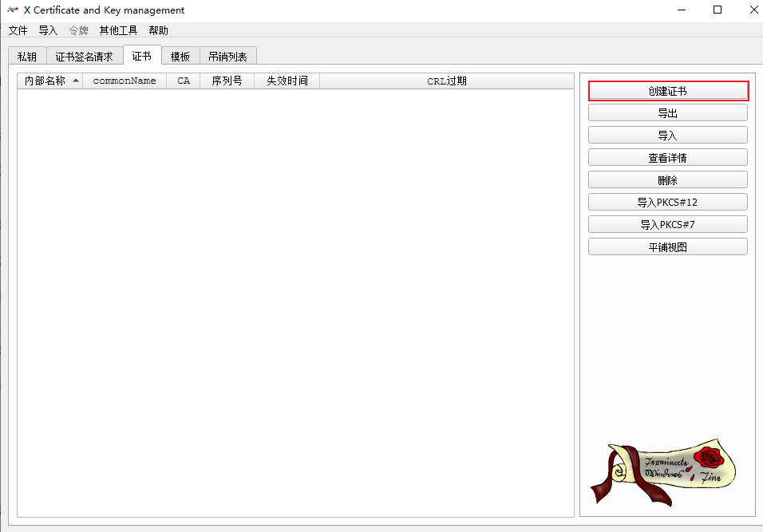Click the commonName column header
Viewport: 763px width, 532px height.
(124, 80)
